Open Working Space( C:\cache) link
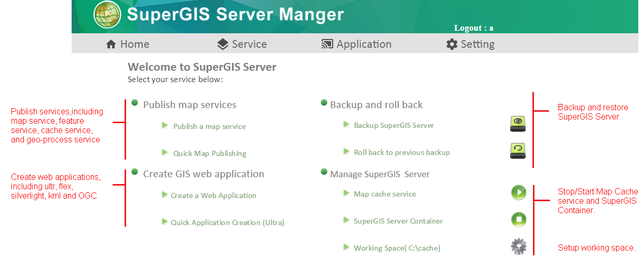The image size is (644, 275). [397, 248]
